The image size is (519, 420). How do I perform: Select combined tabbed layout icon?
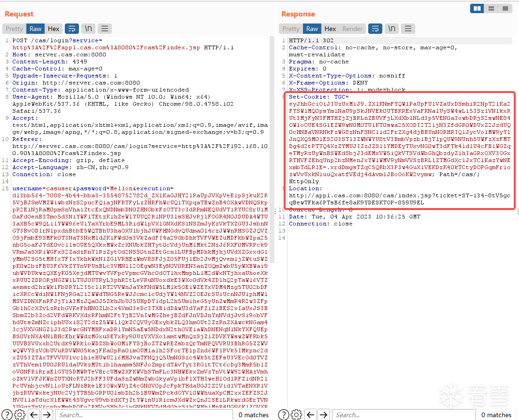point(505,8)
